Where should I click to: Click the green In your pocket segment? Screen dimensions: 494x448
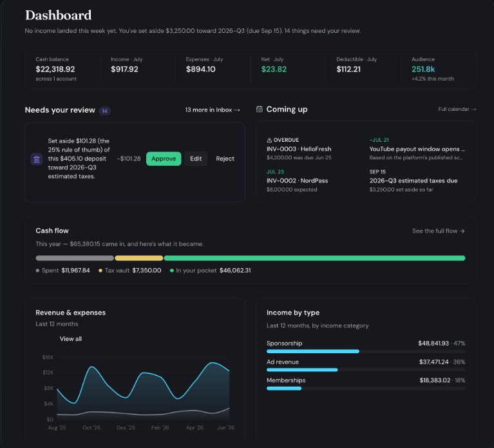314,258
